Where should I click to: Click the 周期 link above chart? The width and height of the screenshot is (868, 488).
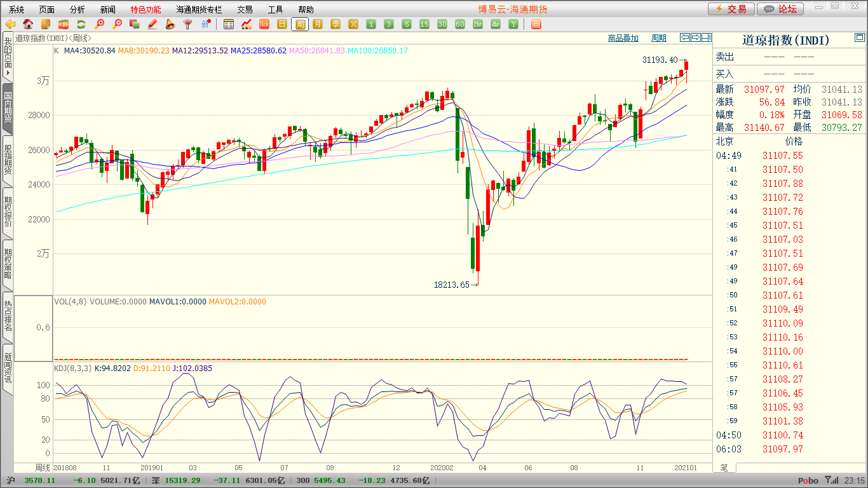(659, 38)
